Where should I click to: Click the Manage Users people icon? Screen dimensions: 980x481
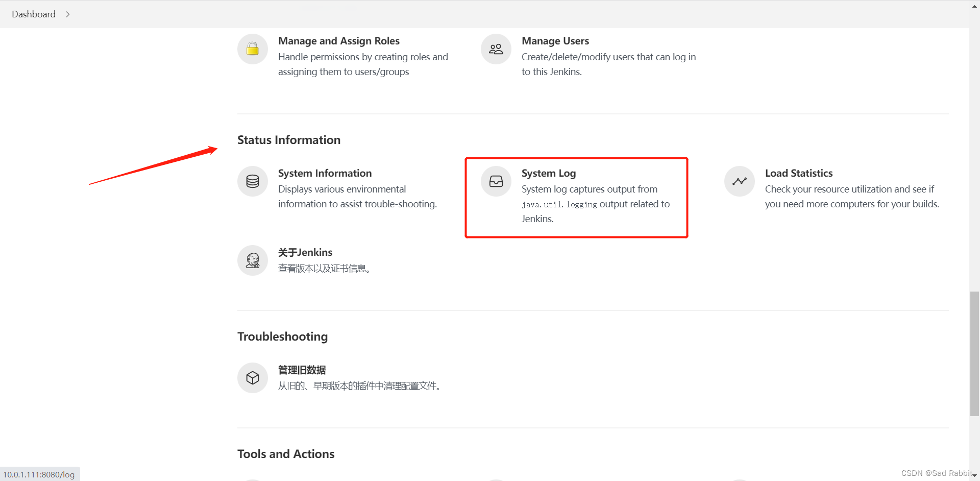pos(496,49)
